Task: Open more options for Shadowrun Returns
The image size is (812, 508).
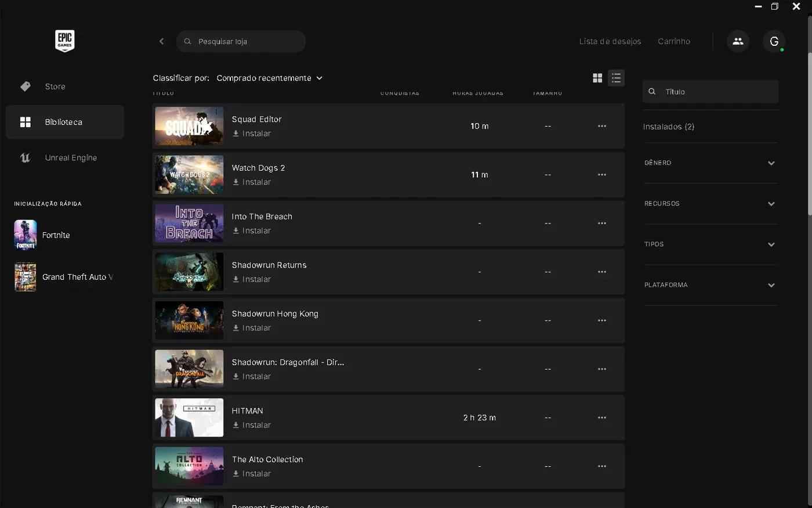Action: [602, 272]
